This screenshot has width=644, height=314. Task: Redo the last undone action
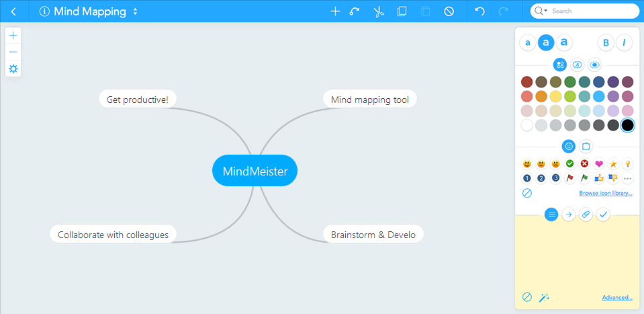tap(504, 11)
